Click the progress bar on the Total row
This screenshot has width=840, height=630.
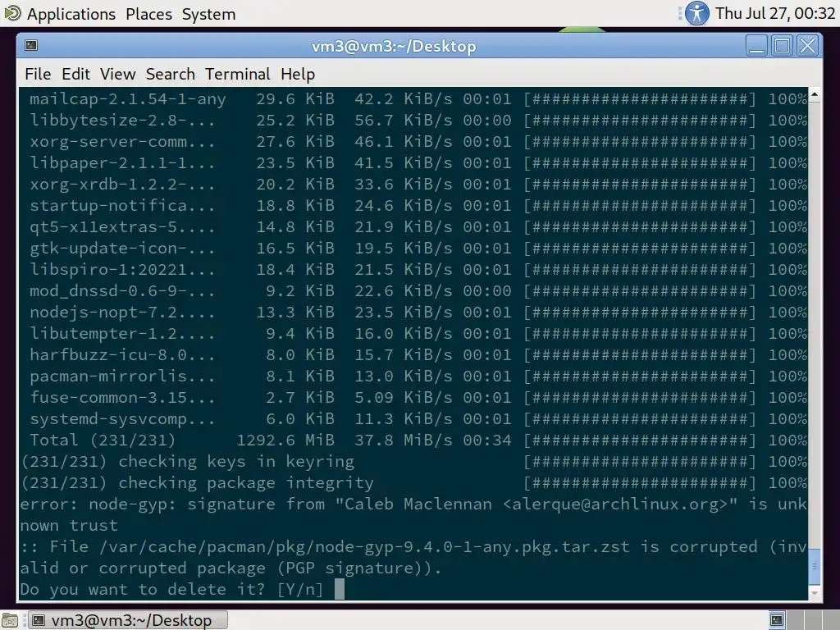pos(640,441)
